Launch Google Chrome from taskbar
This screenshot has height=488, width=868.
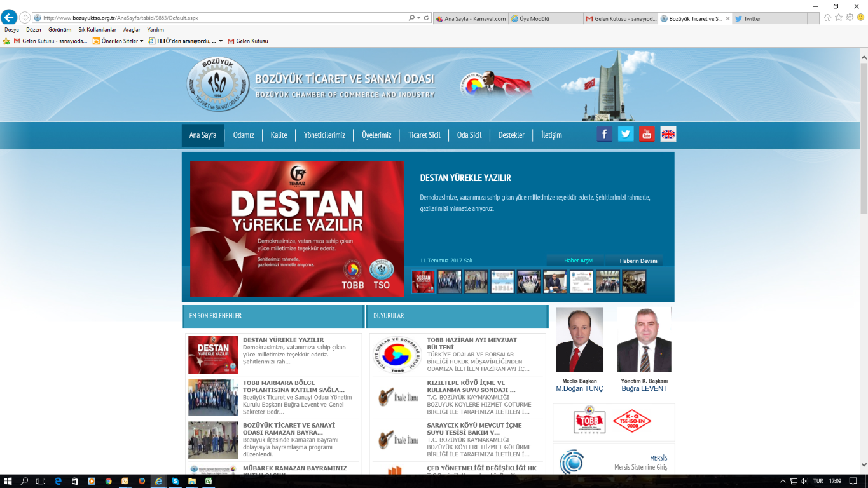click(108, 481)
